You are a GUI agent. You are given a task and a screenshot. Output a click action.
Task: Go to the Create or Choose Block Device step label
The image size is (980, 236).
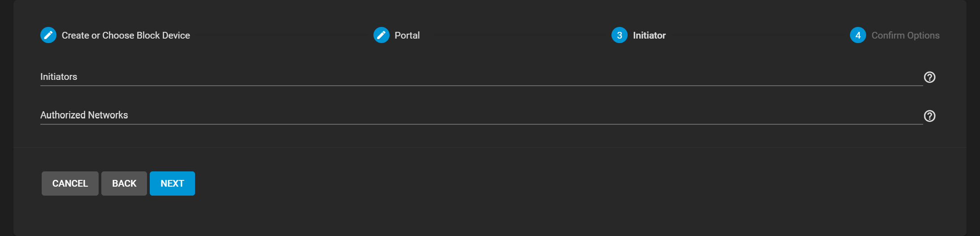point(126,35)
